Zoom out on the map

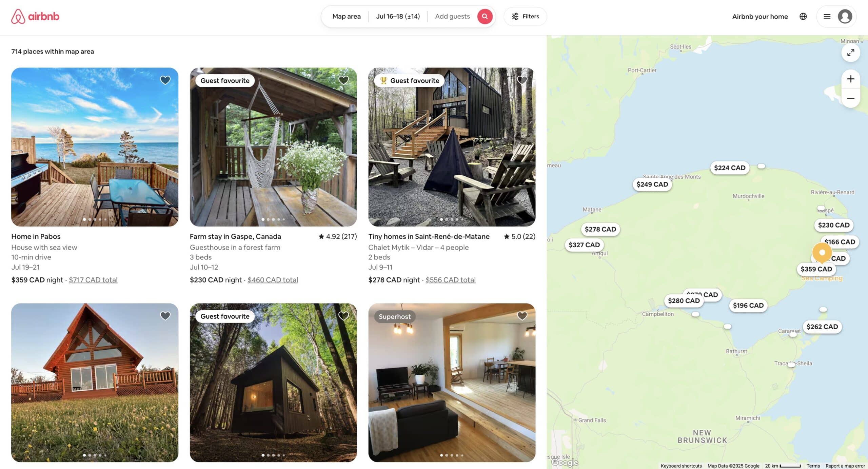[x=850, y=98]
